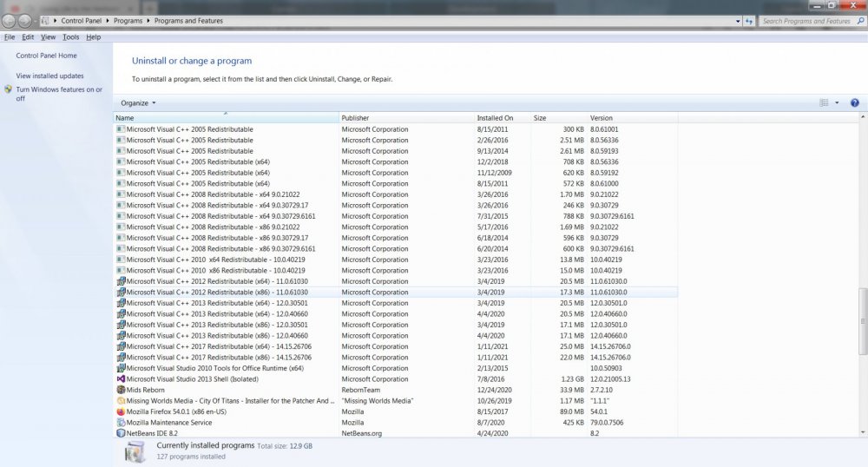Click Programs in the breadcrumb
Screen dimensions: 868x467
coord(128,21)
